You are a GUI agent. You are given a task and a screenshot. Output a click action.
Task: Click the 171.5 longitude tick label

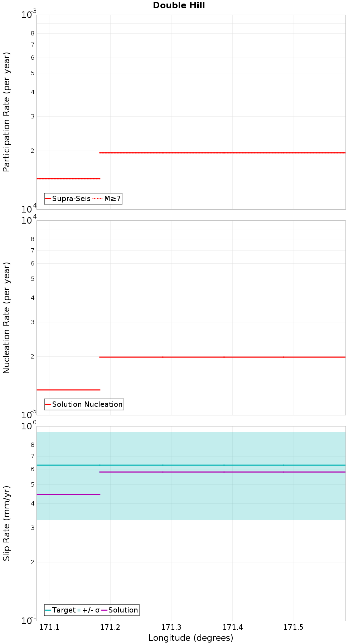(294, 627)
